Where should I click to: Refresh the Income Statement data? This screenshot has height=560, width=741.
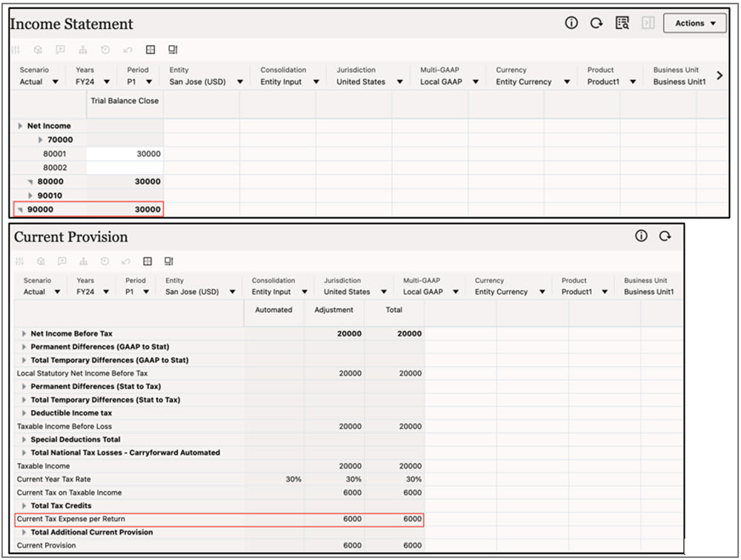click(x=596, y=23)
